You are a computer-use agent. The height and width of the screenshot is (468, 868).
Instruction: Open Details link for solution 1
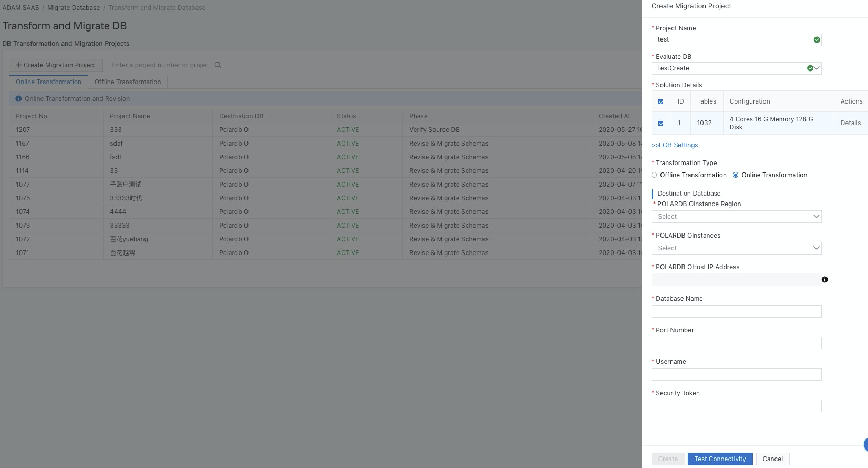850,123
